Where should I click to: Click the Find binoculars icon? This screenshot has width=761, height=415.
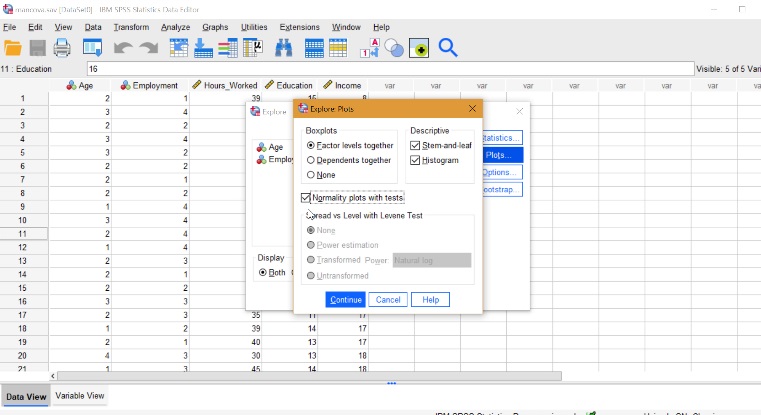click(x=283, y=48)
